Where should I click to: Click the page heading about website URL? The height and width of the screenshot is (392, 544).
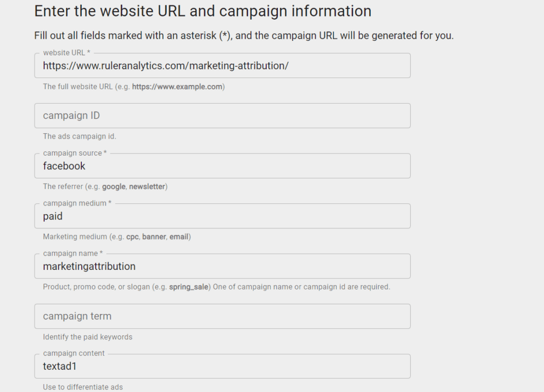[x=202, y=11]
